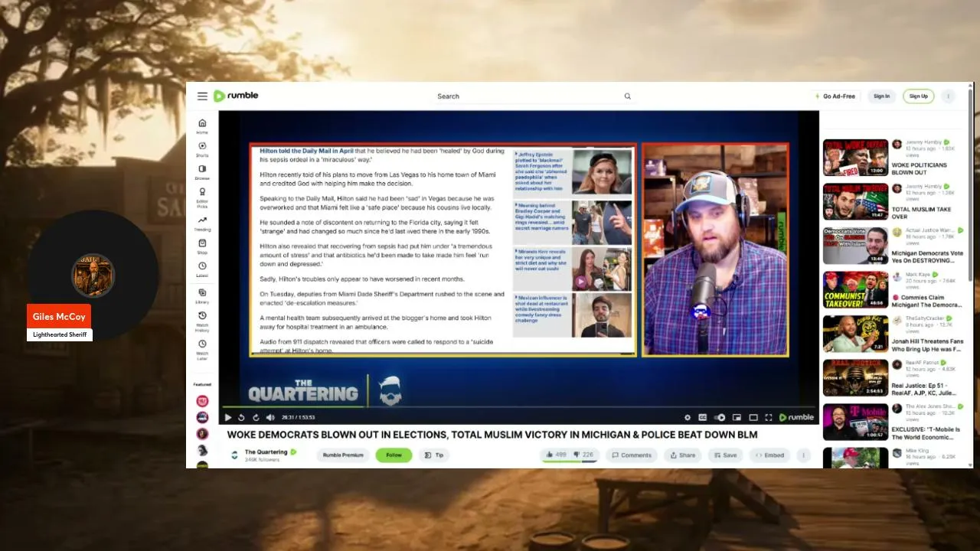Open Michigan Democrats Vote video thumbnail
The height and width of the screenshot is (551, 980).
tap(855, 246)
